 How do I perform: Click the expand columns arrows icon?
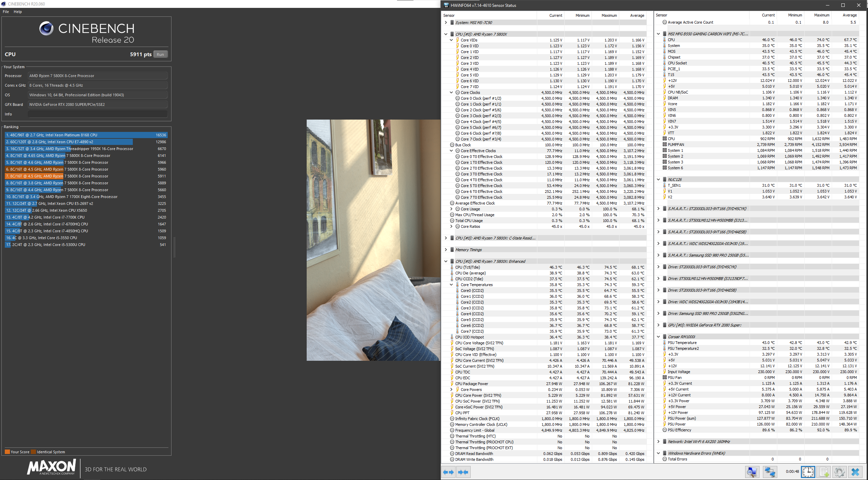[448, 472]
